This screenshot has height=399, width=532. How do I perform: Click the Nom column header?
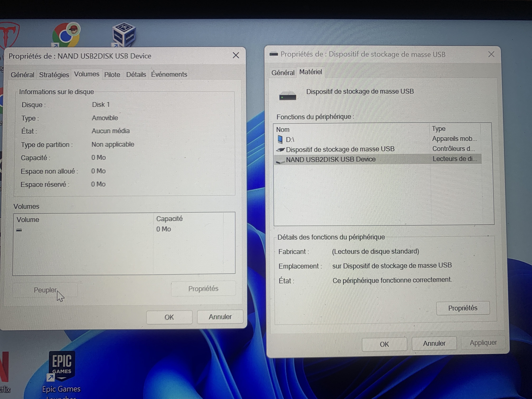tap(283, 130)
